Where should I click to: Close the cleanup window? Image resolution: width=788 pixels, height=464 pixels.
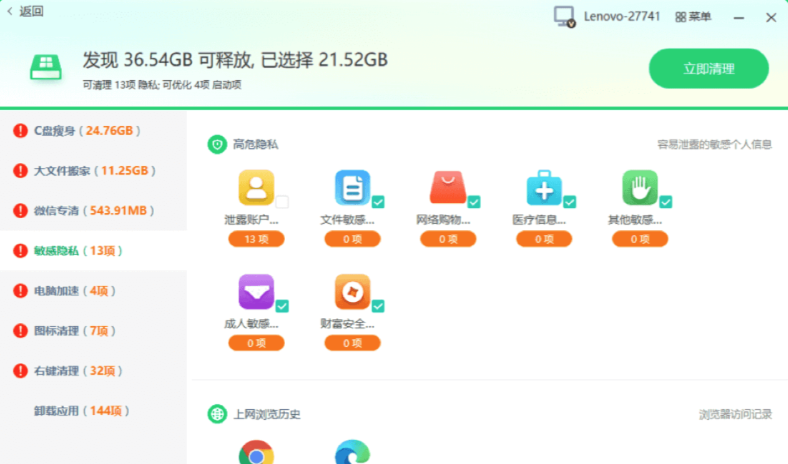click(771, 18)
